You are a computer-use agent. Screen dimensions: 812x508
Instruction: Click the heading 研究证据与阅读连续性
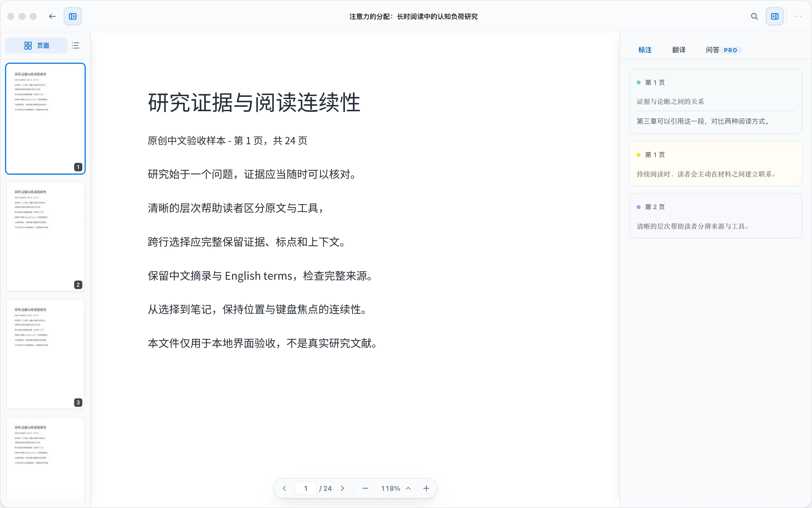[x=254, y=102]
